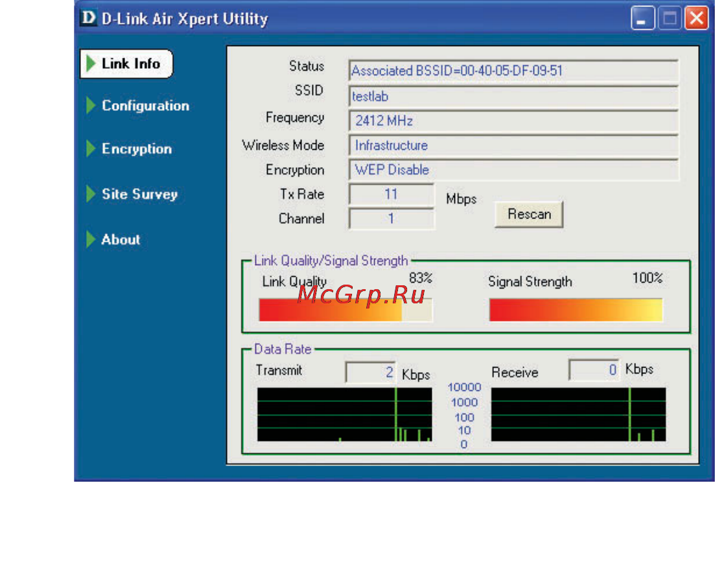
Task: Open the Configuration section
Action: click(145, 106)
